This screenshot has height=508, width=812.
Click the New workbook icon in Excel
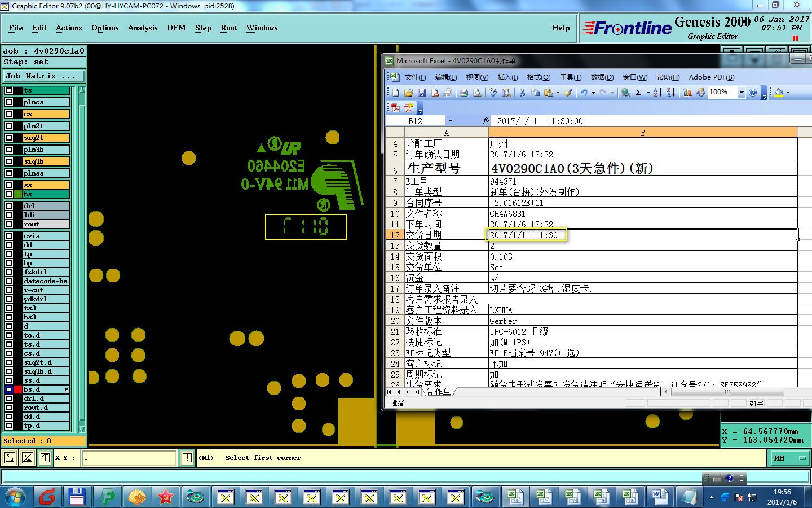396,93
